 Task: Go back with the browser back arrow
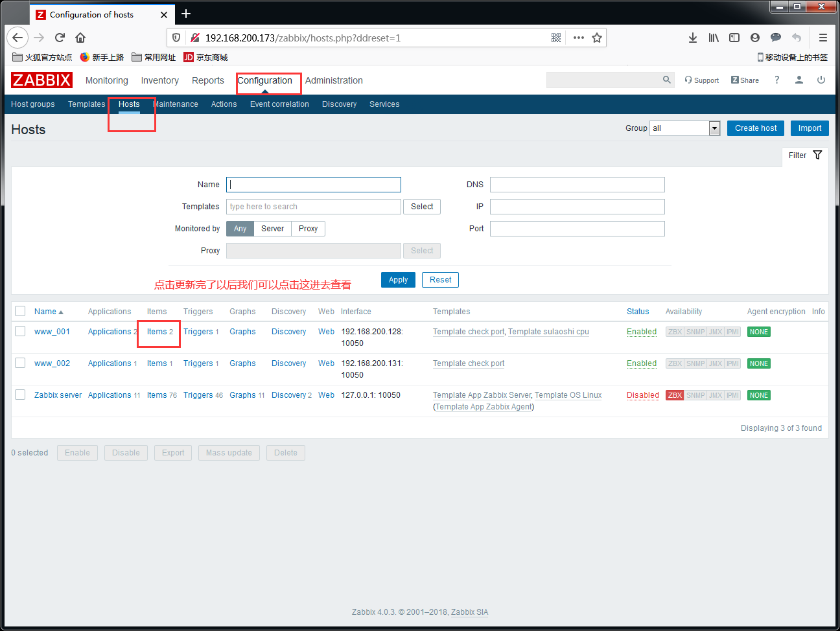tap(17, 38)
